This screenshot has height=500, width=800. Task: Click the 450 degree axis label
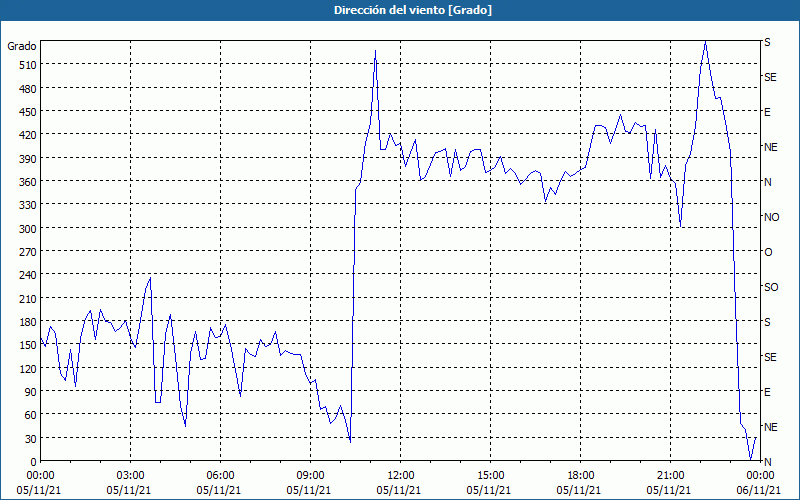point(28,112)
